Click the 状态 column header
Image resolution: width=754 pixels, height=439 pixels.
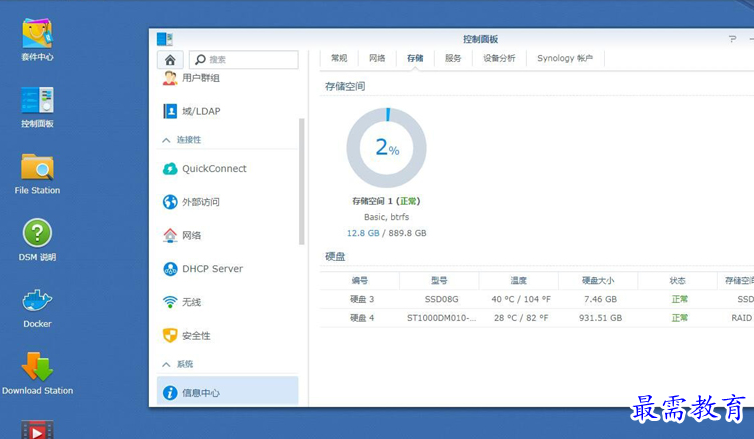677,280
